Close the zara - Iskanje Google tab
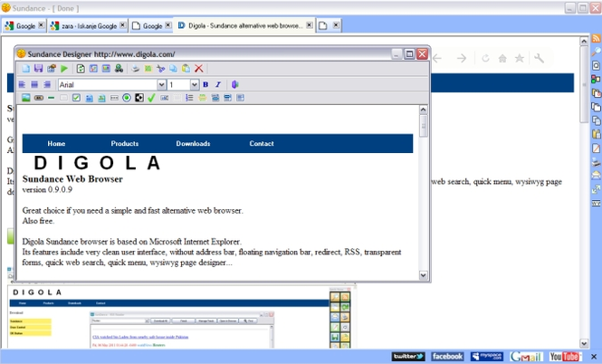This screenshot has width=602, height=364. click(x=122, y=25)
